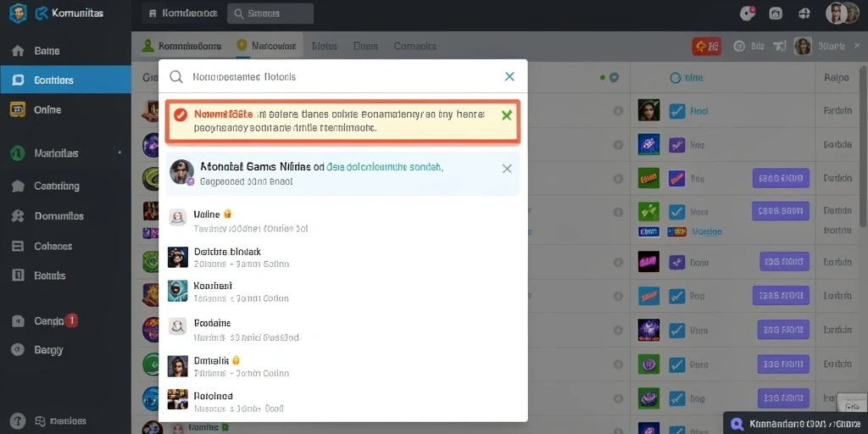This screenshot has height=434, width=868.
Task: Select the yellow-dot tab in the tab bar
Action: pyautogui.click(x=267, y=46)
